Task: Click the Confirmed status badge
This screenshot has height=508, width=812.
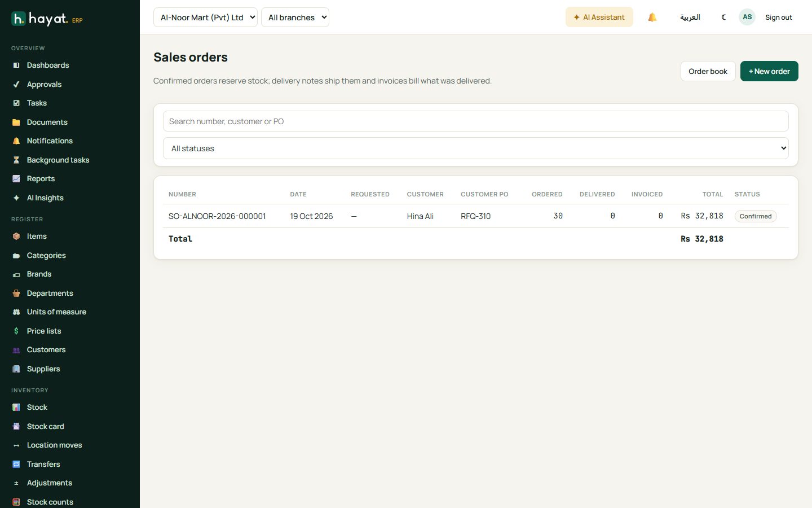Action: point(756,216)
